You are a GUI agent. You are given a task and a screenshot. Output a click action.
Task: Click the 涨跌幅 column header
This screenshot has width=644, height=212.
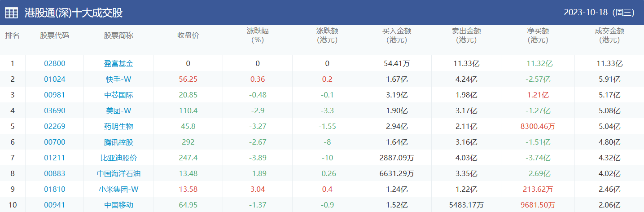[x=258, y=35]
